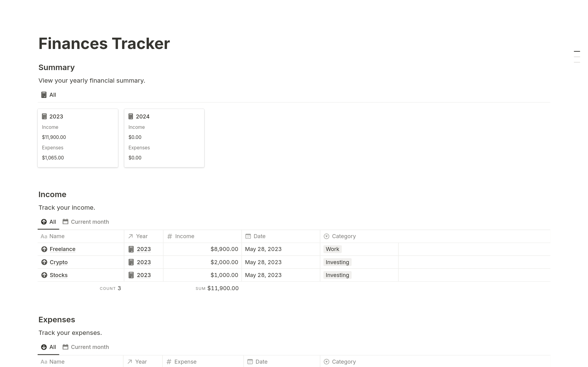The image size is (588, 367).
Task: Select the All tab in Income section
Action: (x=48, y=222)
